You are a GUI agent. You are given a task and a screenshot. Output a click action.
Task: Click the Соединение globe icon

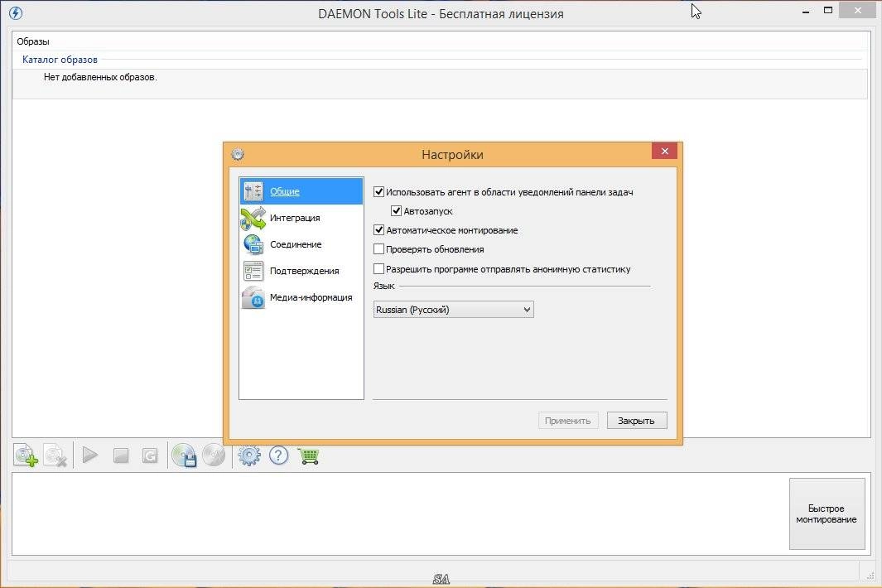[x=253, y=245]
